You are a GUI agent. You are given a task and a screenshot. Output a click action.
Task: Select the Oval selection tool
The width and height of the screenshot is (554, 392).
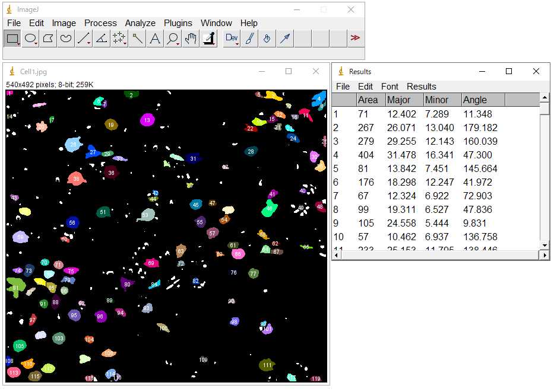[x=30, y=39]
